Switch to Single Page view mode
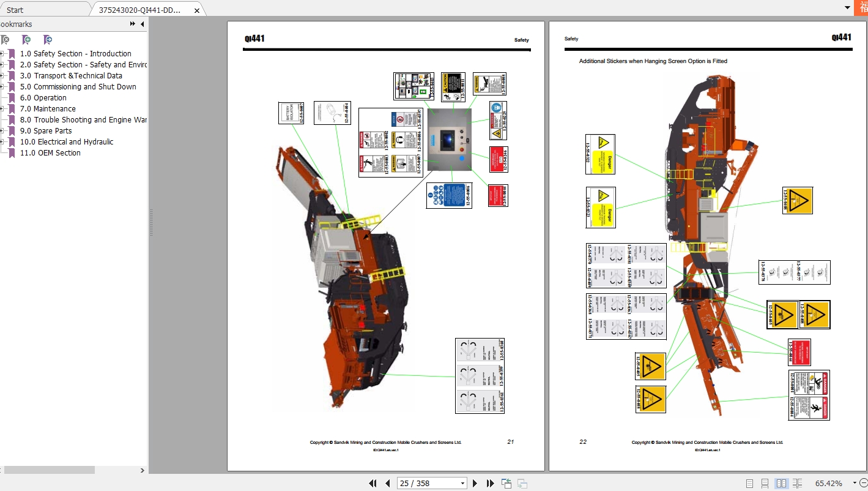The height and width of the screenshot is (491, 868). coord(749,483)
